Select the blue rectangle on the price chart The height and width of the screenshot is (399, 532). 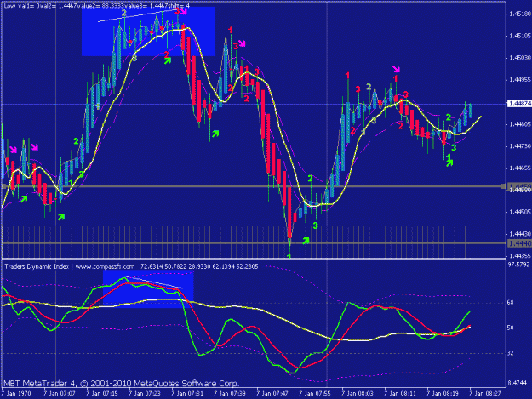click(x=148, y=31)
